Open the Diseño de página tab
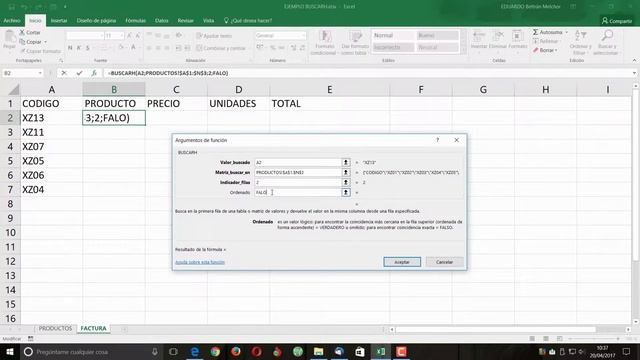This screenshot has height=360, width=640. coord(96,20)
